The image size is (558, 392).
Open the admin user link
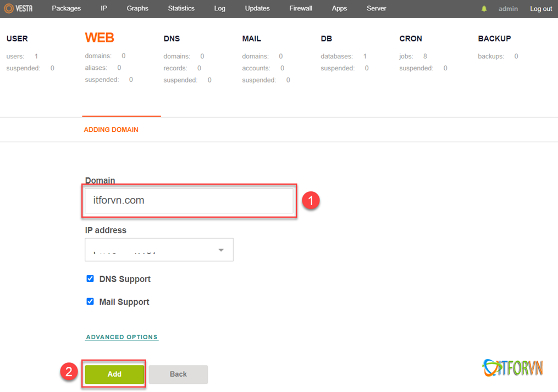pos(509,9)
